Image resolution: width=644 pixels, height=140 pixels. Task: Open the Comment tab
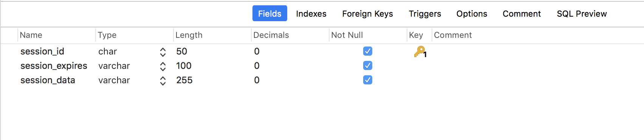pos(522,14)
